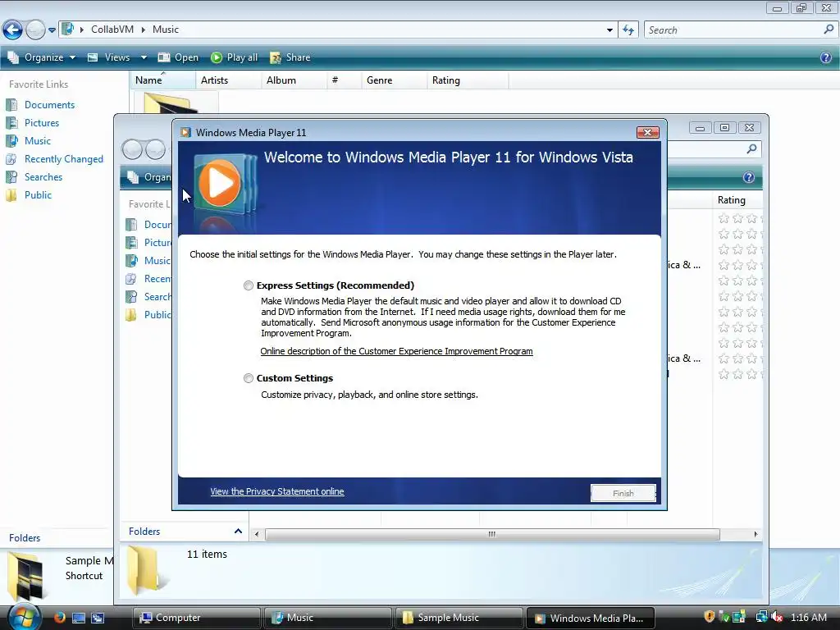Screen dimensions: 840x630
Task: Click the Forward arrow in the Music window
Action: [35, 30]
